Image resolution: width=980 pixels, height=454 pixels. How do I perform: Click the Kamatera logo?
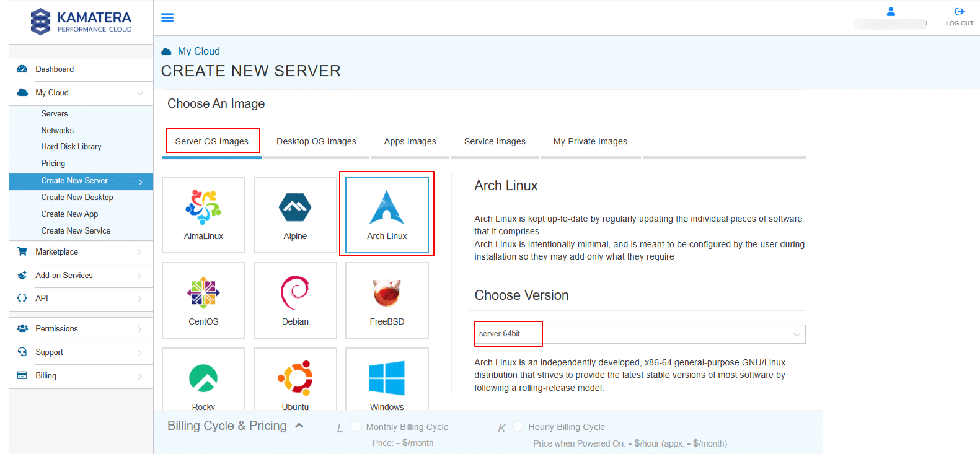click(81, 21)
